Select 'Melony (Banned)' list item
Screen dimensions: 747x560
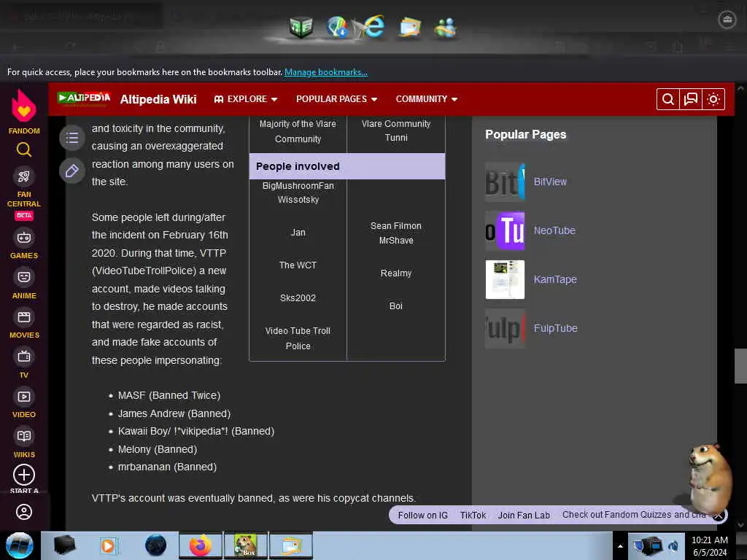coord(158,449)
